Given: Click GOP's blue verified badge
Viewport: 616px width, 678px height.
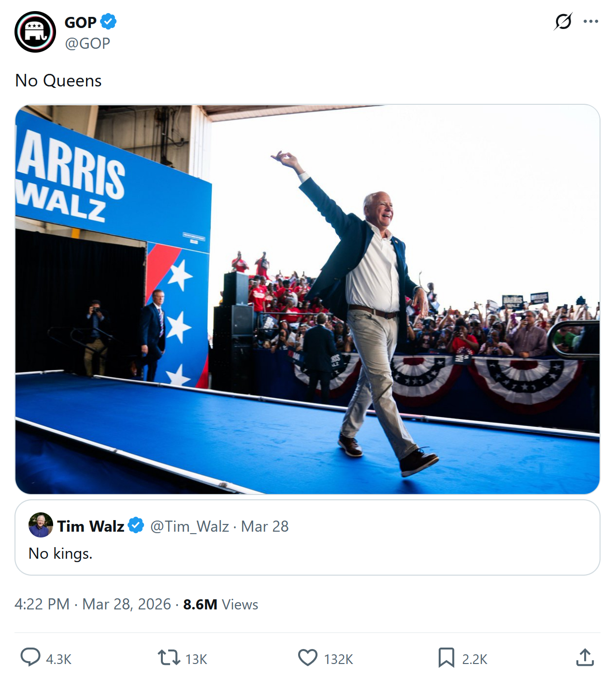Looking at the screenshot, I should tap(108, 22).
